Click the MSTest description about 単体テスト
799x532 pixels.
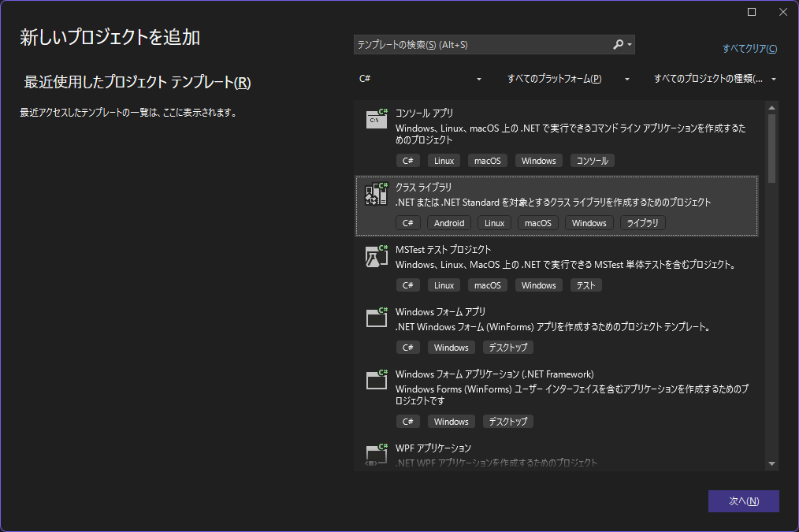tap(566, 265)
